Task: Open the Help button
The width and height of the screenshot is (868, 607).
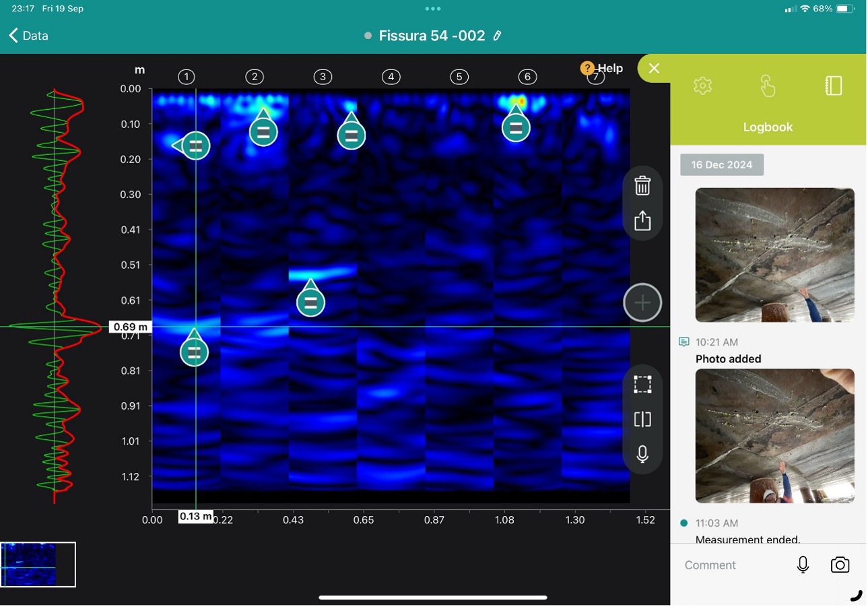Action: click(x=602, y=68)
